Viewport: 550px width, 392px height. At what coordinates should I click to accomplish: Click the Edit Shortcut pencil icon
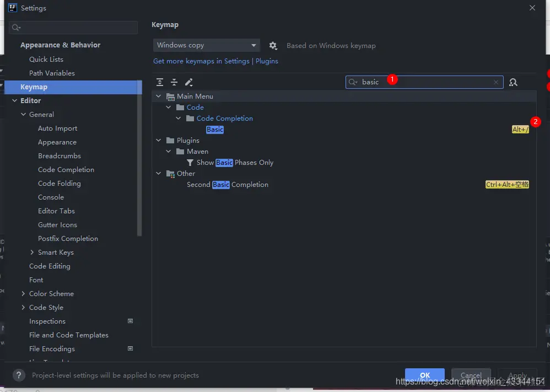(188, 82)
